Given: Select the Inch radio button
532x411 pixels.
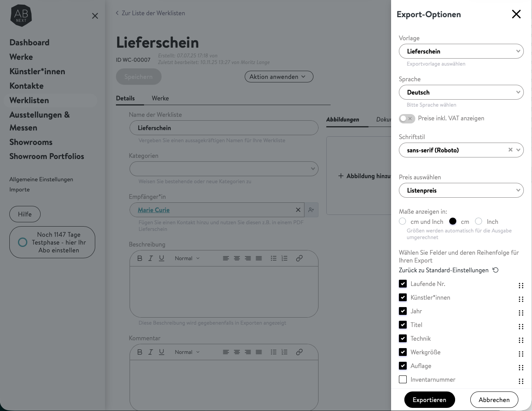Looking at the screenshot, I should 479,222.
